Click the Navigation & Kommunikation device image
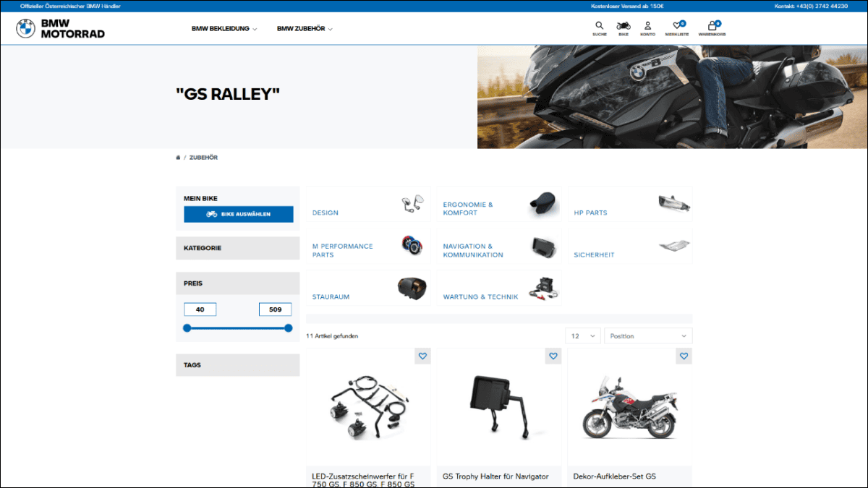This screenshot has width=868, height=488. [x=543, y=247]
